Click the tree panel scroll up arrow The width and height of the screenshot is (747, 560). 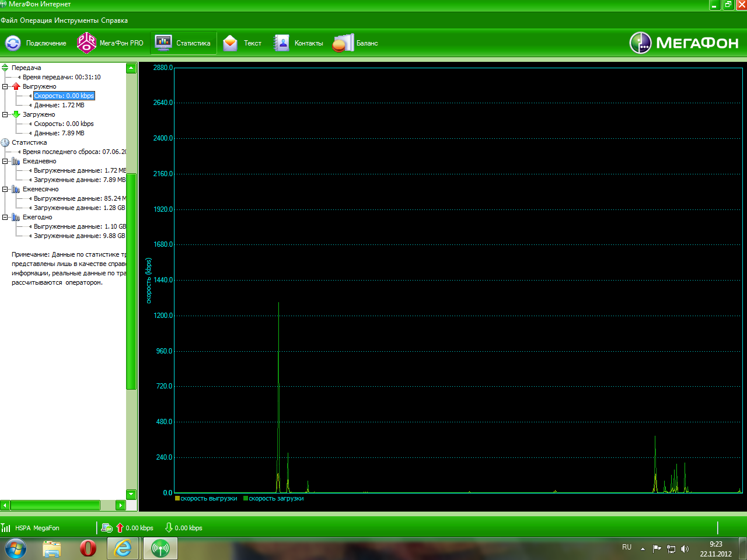(131, 68)
